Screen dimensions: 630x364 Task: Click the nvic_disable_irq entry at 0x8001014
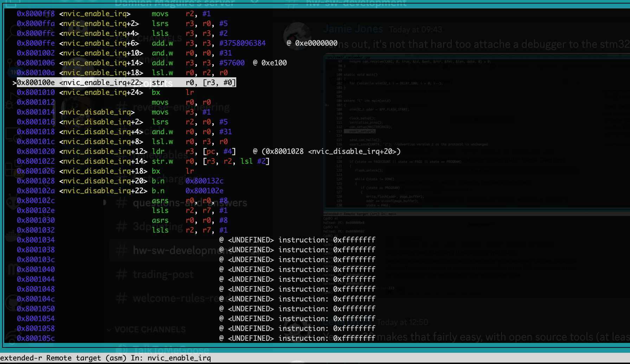[97, 112]
